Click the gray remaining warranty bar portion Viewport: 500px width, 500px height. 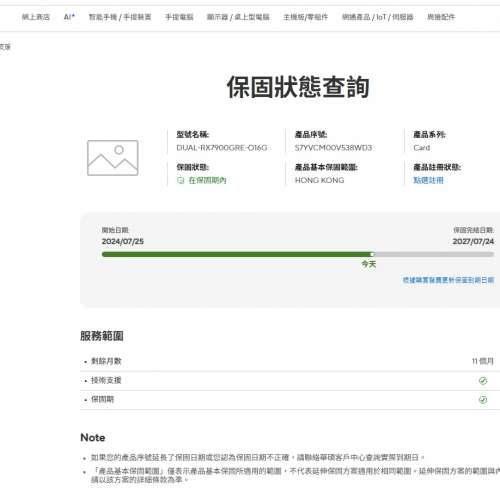(x=433, y=254)
